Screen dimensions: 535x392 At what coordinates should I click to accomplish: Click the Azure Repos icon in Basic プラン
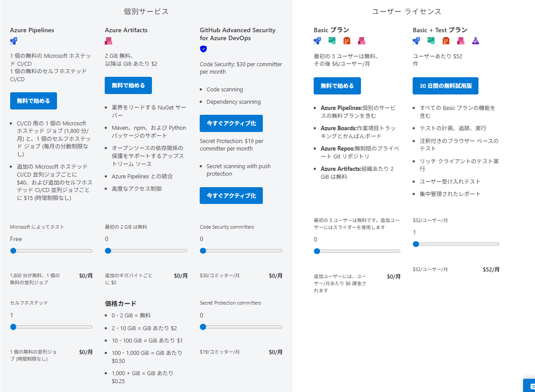point(347,41)
